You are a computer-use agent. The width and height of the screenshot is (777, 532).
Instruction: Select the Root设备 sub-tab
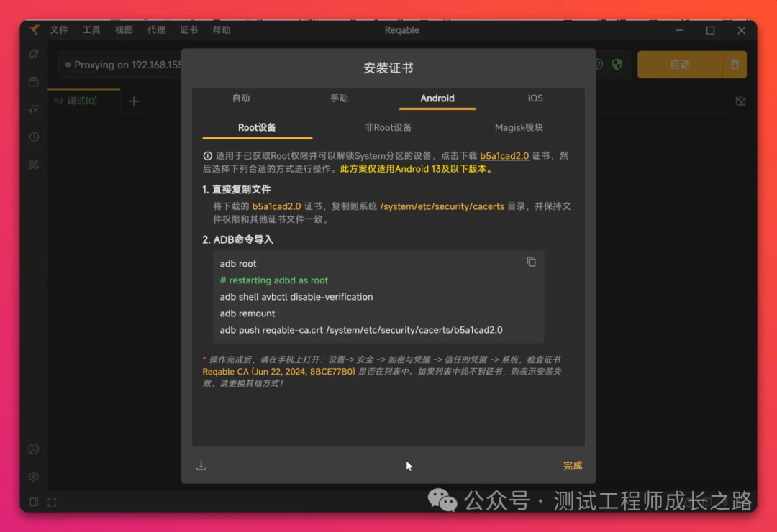(257, 127)
